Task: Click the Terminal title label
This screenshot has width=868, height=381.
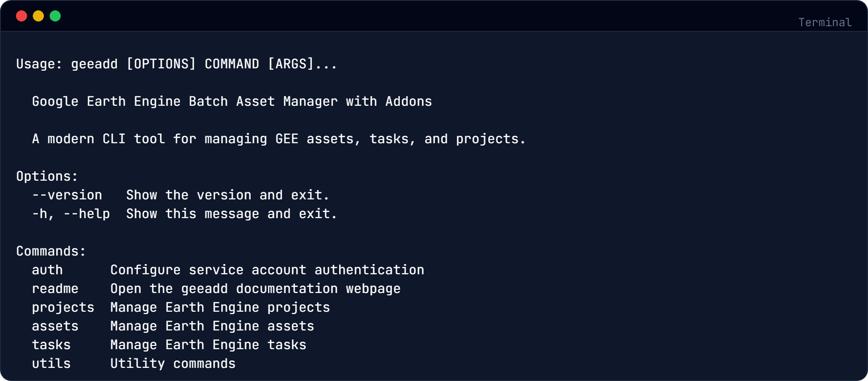Action: pyautogui.click(x=825, y=22)
